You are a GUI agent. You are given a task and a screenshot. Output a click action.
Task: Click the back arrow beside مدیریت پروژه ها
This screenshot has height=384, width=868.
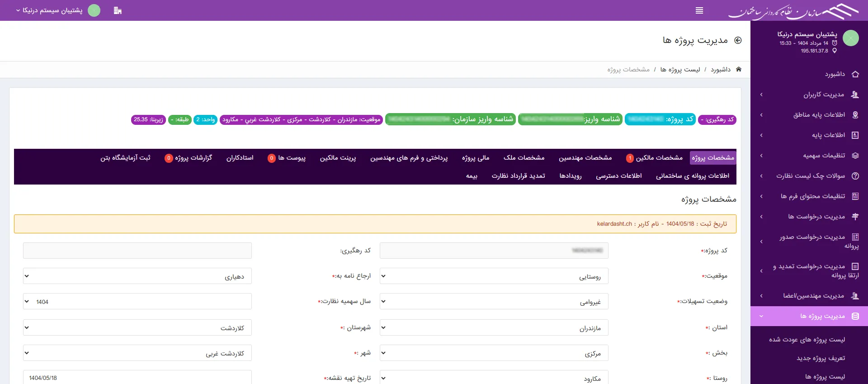point(738,40)
